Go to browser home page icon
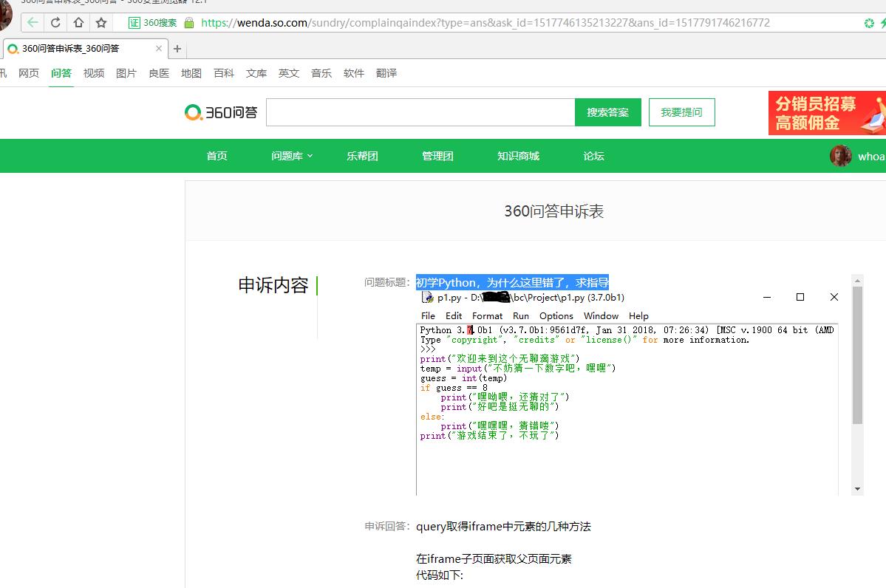 [x=78, y=23]
